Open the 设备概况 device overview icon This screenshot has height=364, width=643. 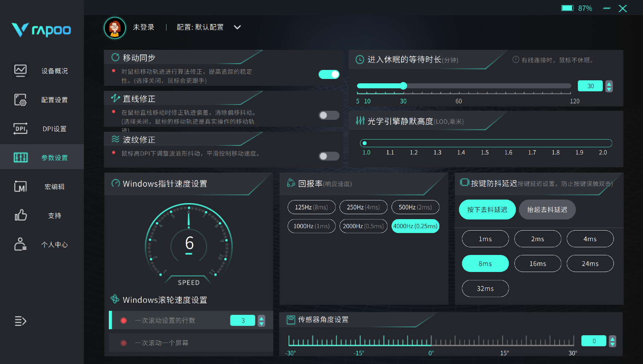click(20, 71)
